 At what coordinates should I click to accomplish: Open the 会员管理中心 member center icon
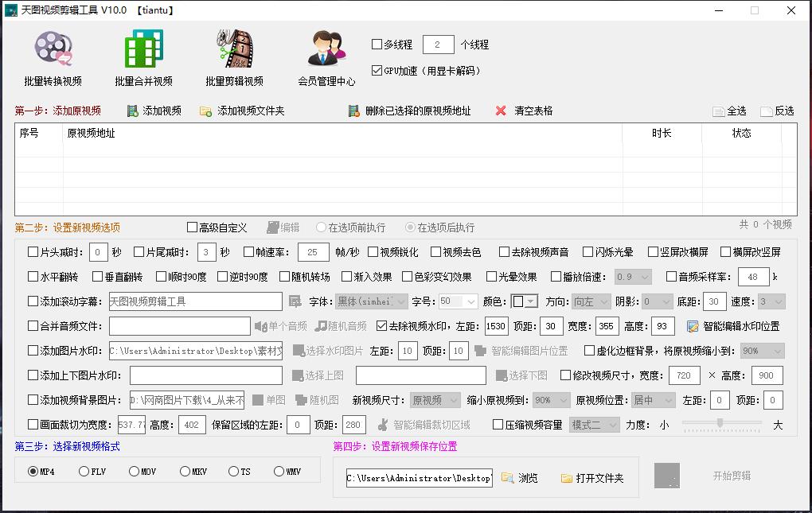(326, 49)
